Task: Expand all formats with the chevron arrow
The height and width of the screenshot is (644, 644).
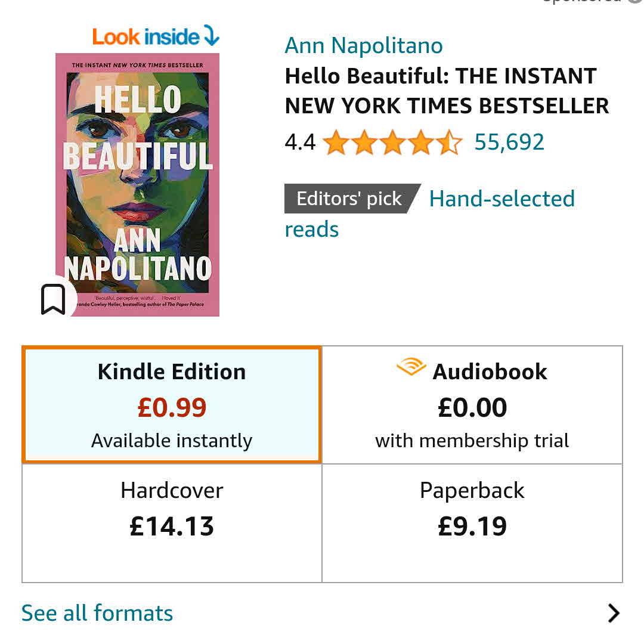Action: click(613, 613)
